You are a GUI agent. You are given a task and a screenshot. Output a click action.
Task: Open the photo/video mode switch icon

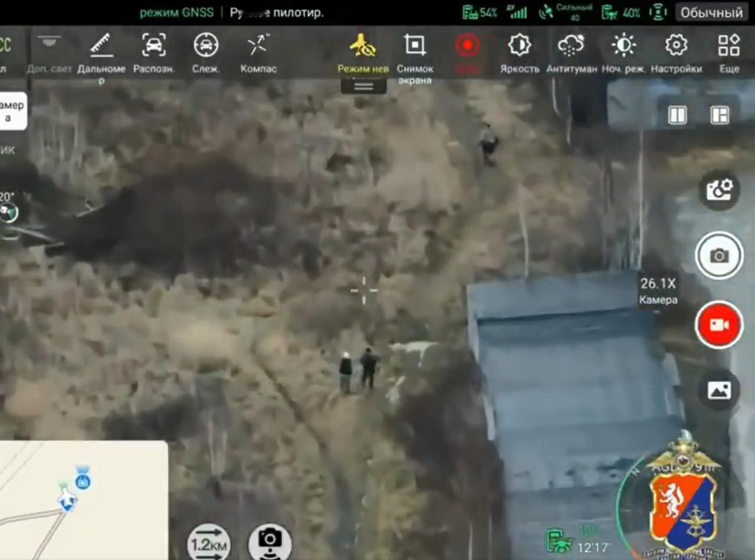click(720, 190)
